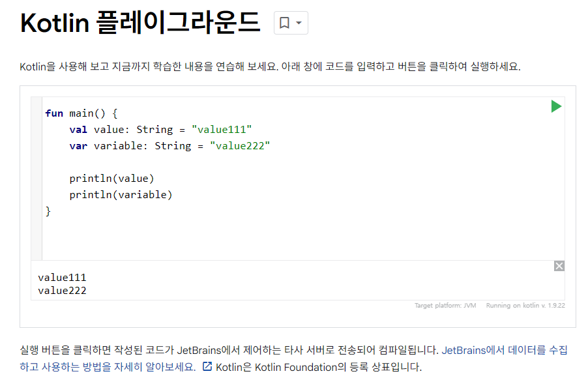Click the empty editor area below the closing brace
This screenshot has width=588, height=380.
point(303,239)
